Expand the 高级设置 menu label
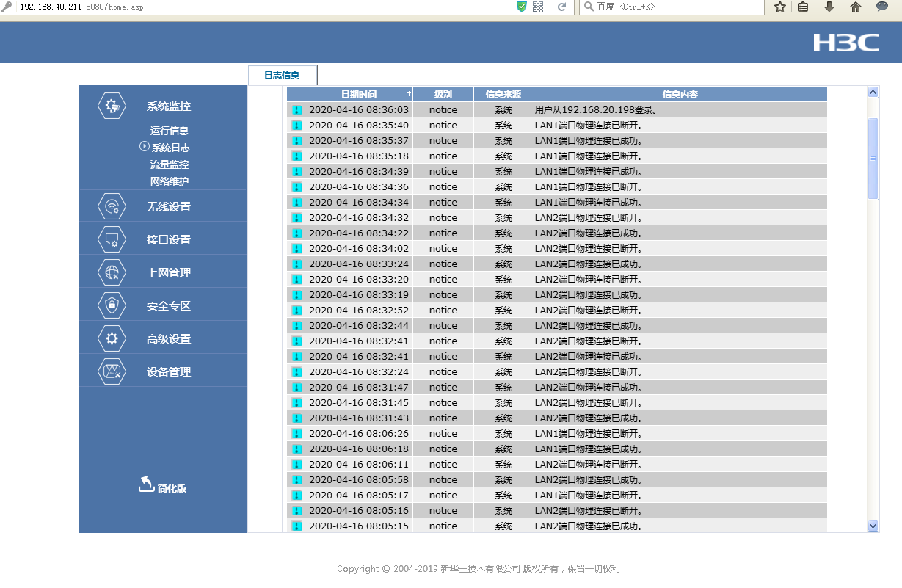This screenshot has width=902, height=588. 169,339
